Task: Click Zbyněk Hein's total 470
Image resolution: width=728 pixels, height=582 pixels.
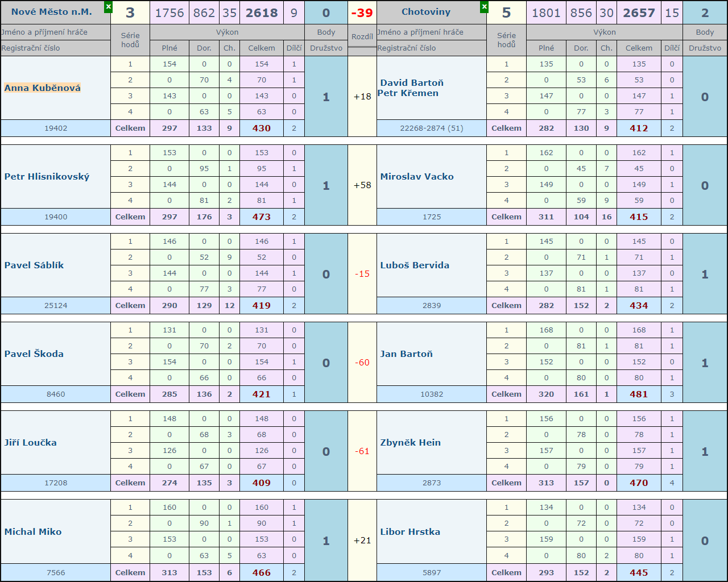Action: 639,483
